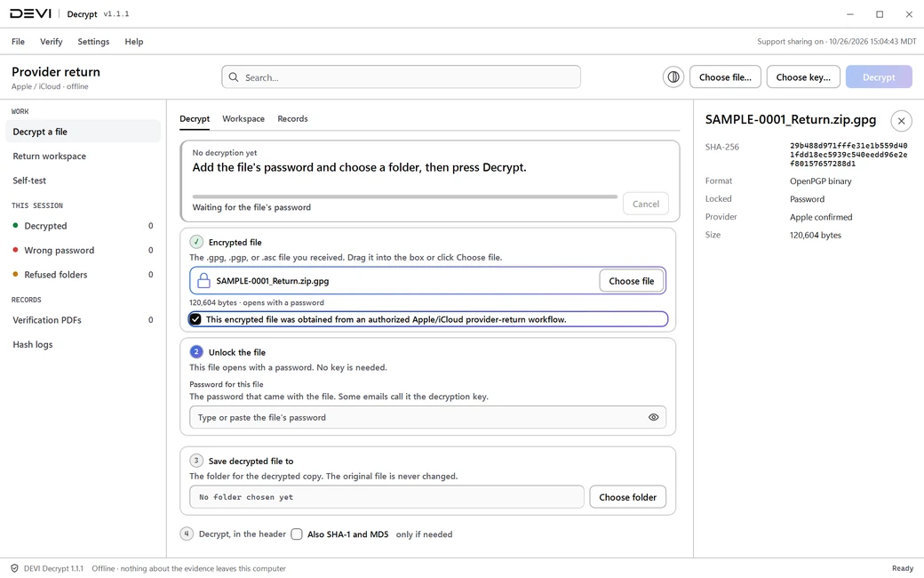Click the green check icon beside Encrypted file
The width and height of the screenshot is (924, 578).
[x=196, y=242]
